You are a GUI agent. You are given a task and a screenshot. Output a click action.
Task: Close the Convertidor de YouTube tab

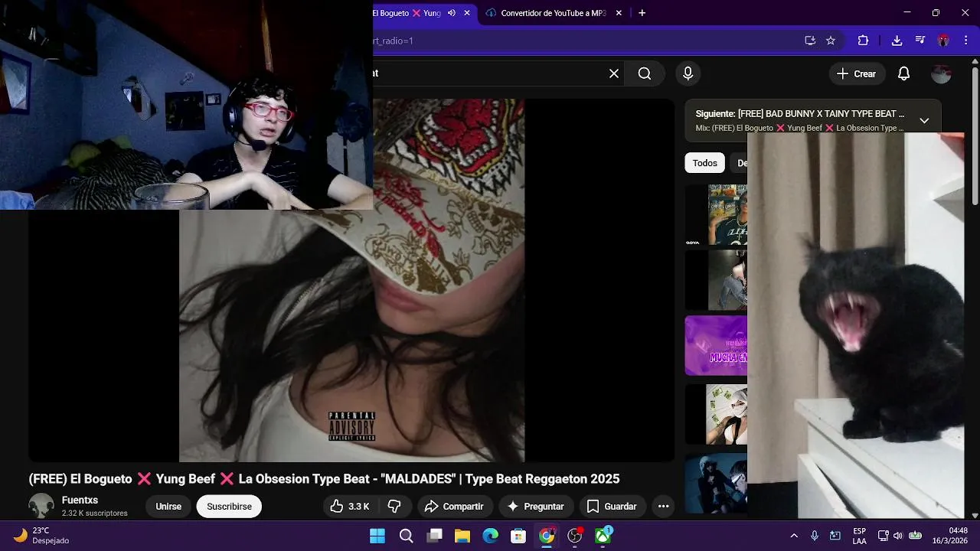(x=619, y=13)
